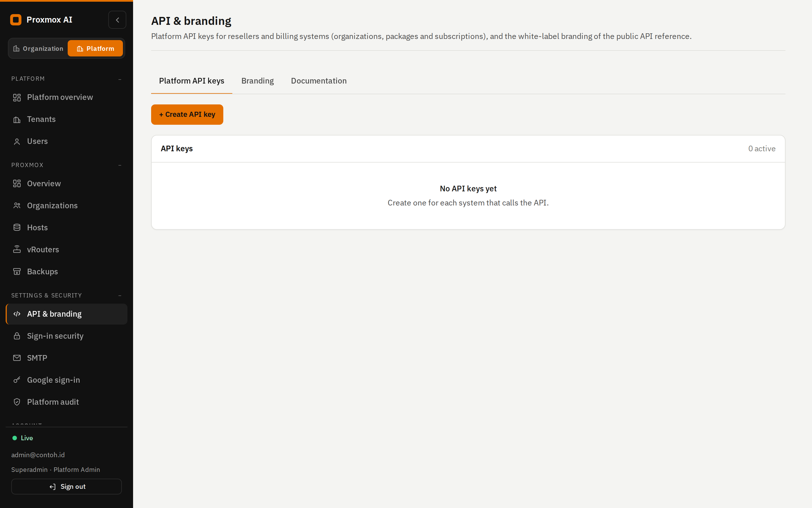Click the Sign-in security lock icon
The image size is (812, 508).
pos(17,336)
